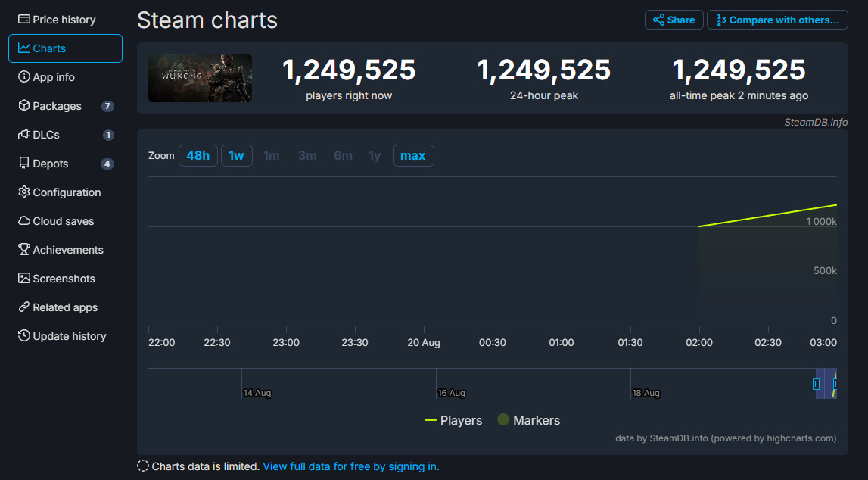Click the DLCs count badge 1
The width and height of the screenshot is (868, 480).
[108, 135]
